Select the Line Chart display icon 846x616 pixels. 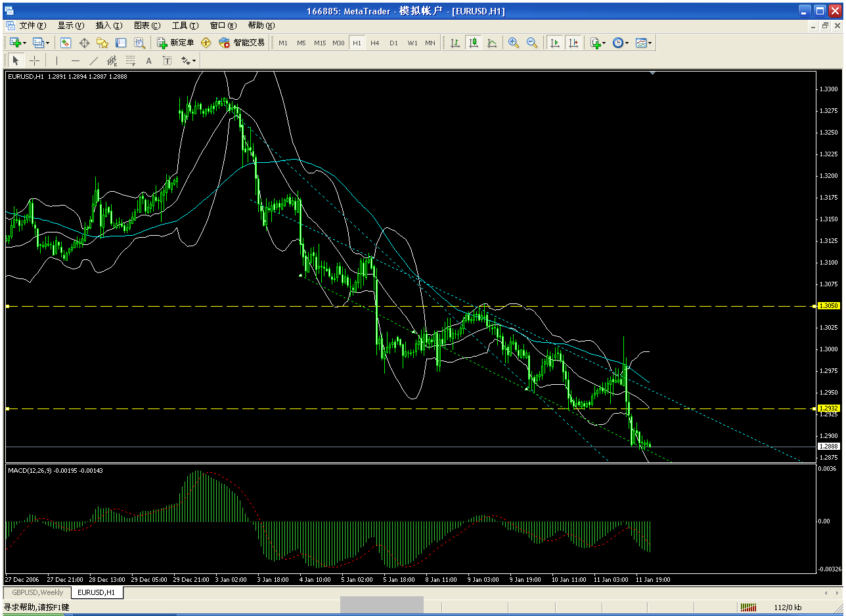coord(491,43)
